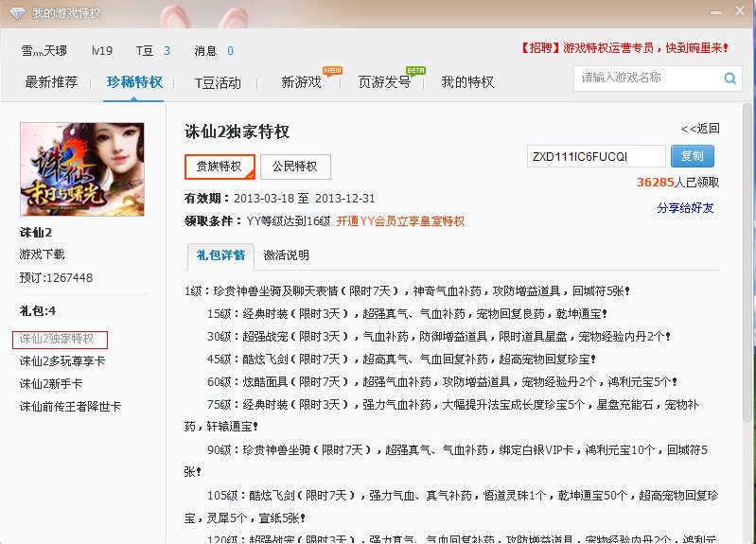Viewport: 756px width, 544px height.
Task: Click the 分享给好友 link
Action: [685, 208]
